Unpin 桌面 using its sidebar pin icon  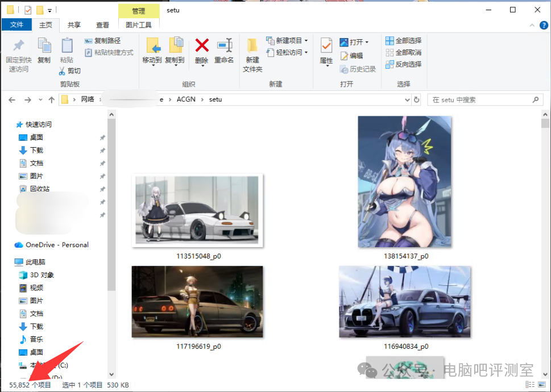click(102, 137)
